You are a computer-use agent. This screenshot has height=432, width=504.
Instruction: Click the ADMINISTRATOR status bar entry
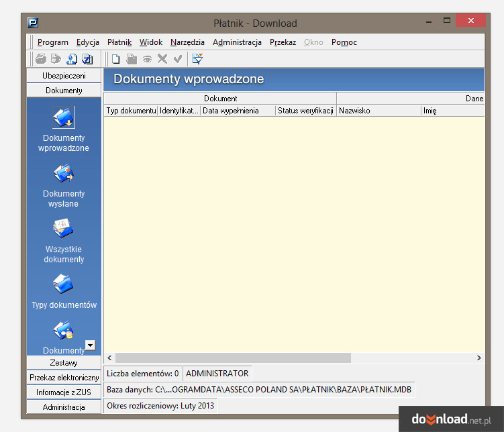[x=217, y=374]
